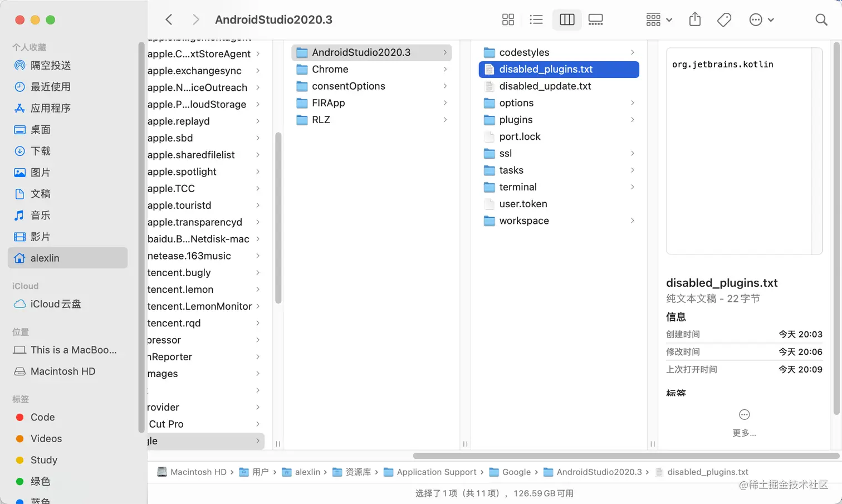This screenshot has height=504, width=842.
Task: Click Macintosh HD in path bar
Action: (192, 472)
